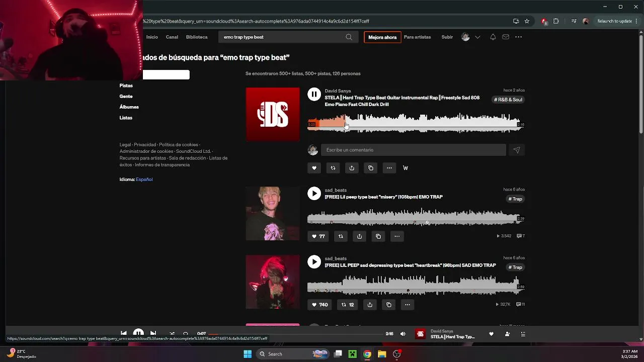Screen dimensions: 644x362
Task: Toggle shuffle in the bottom player
Action: coord(172,334)
